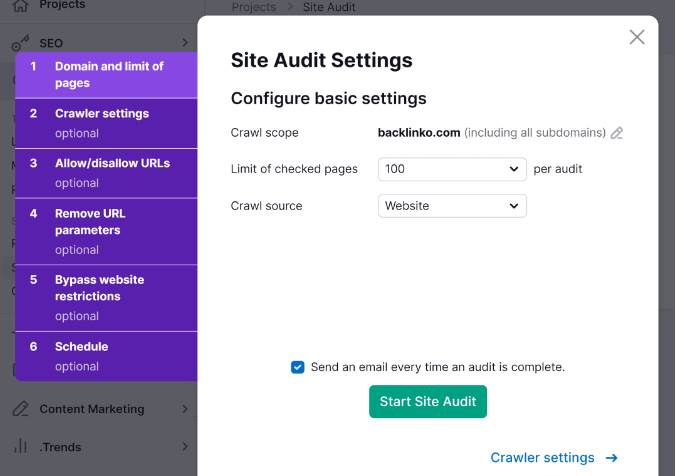The height and width of the screenshot is (476, 676).
Task: Click the Start Site Audit button
Action: 428,402
